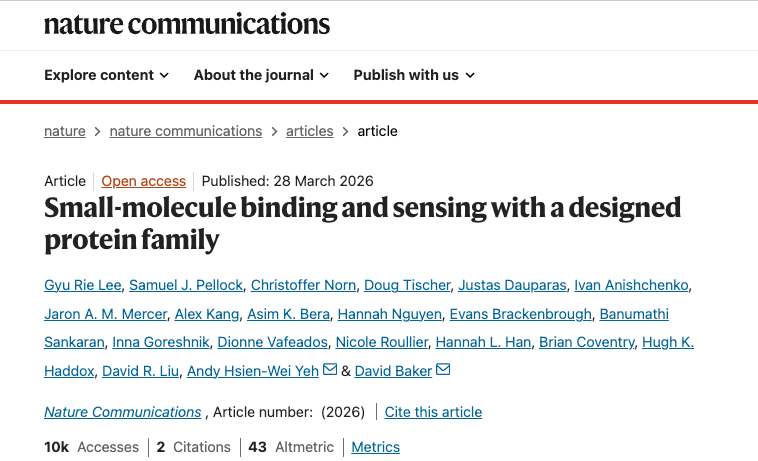Open the About the journal dropdown
The height and width of the screenshot is (461, 758).
point(261,75)
